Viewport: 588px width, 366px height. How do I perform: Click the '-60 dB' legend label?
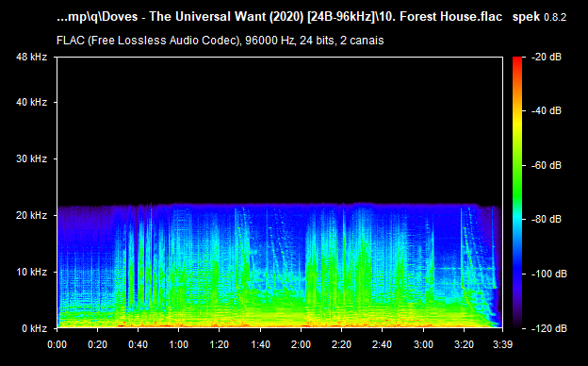pos(547,165)
